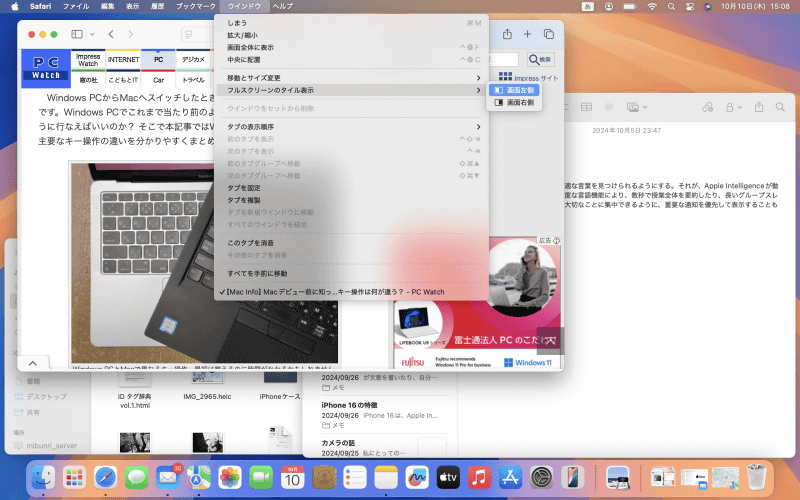Open Freeform from the Dock
Viewport: 800px width, 500px height.
pos(417,478)
